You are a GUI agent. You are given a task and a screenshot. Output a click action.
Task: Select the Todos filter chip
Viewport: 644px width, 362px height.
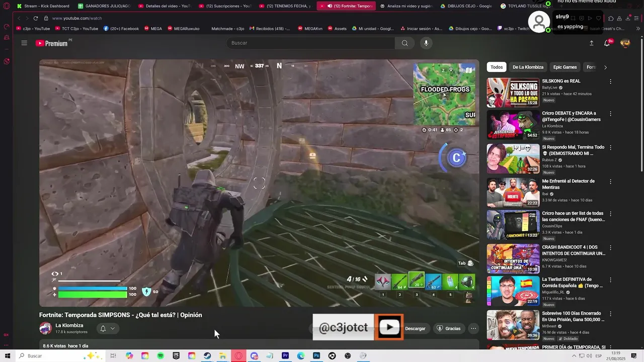497,67
